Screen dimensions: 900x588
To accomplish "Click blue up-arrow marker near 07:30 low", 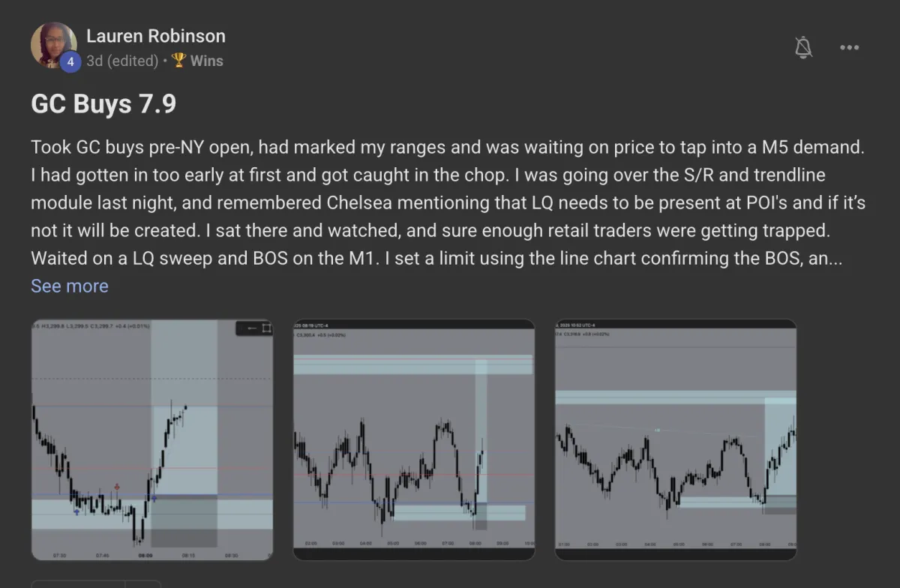I will point(76,511).
